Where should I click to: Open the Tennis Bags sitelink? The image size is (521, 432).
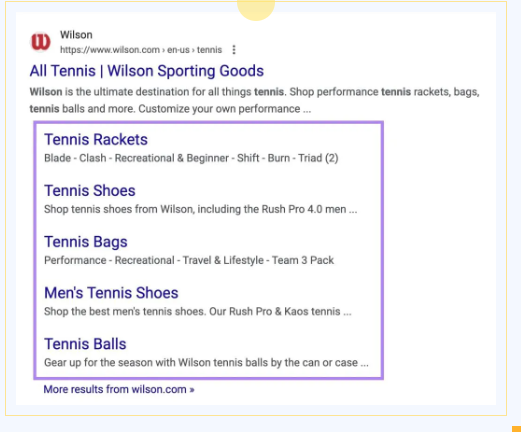86,242
